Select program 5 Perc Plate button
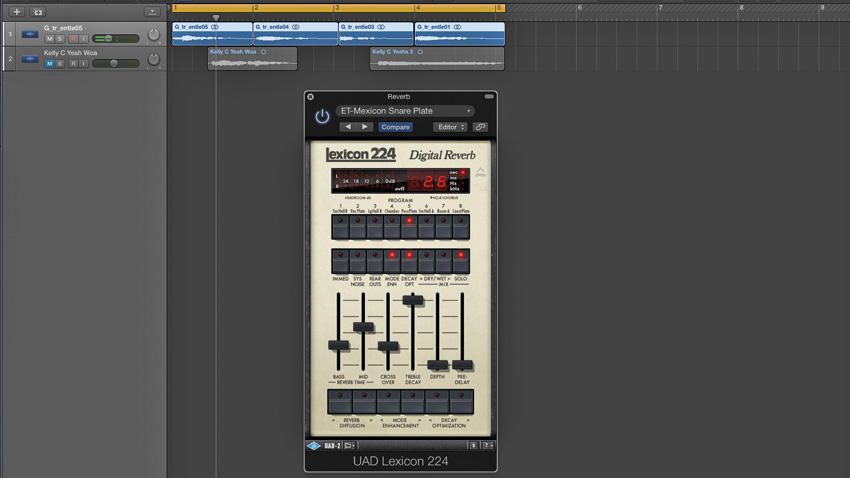The image size is (850, 478). pos(409,227)
